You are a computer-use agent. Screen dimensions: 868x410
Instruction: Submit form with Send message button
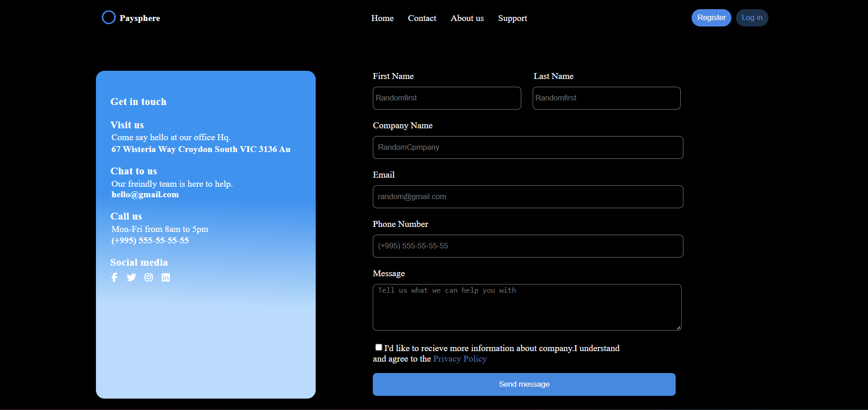[524, 384]
